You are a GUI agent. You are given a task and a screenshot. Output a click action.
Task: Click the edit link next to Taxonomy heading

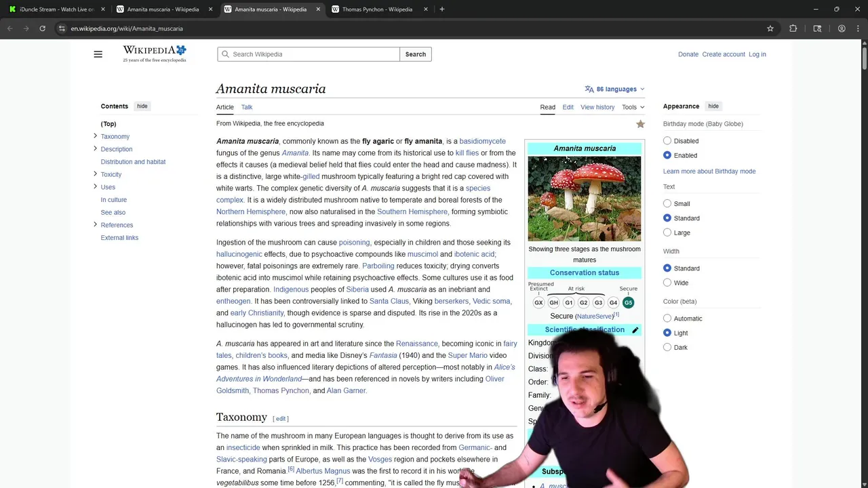click(281, 419)
